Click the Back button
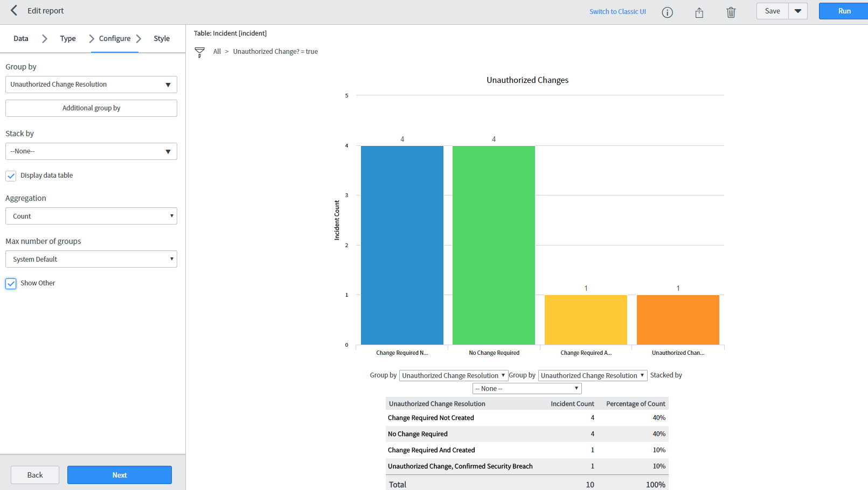The width and height of the screenshot is (868, 490). [35, 475]
